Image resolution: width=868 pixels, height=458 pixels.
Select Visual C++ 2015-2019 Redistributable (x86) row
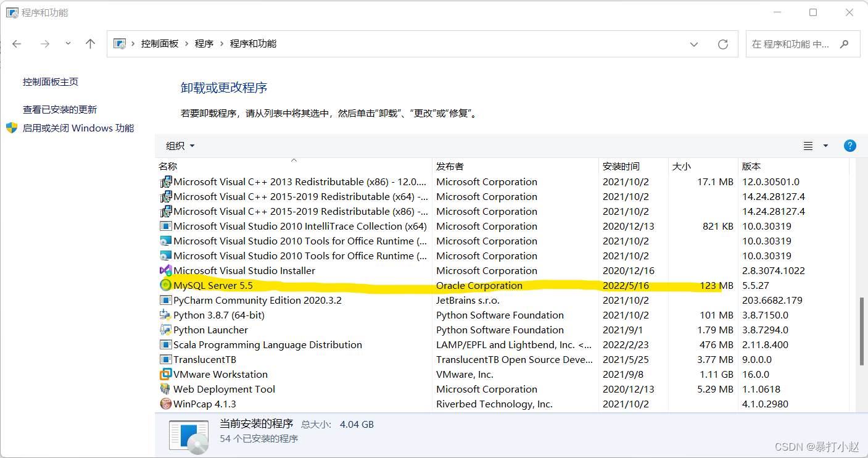pos(502,212)
